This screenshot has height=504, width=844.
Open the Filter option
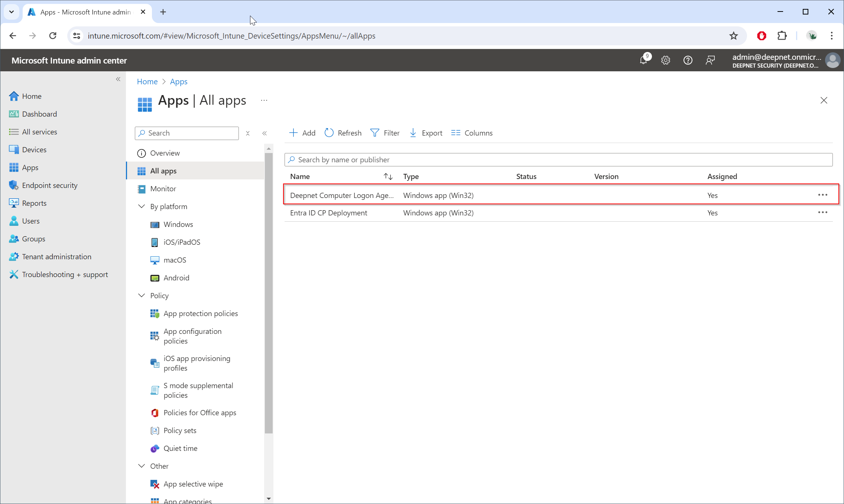pyautogui.click(x=385, y=133)
